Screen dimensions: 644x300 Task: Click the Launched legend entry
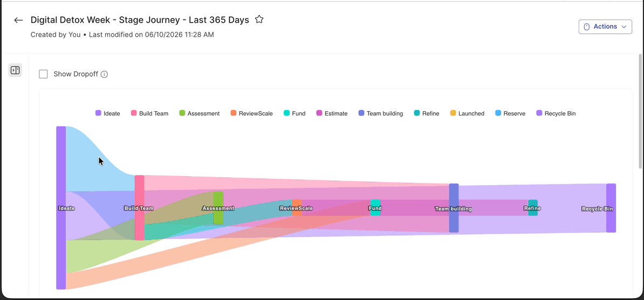tap(467, 113)
